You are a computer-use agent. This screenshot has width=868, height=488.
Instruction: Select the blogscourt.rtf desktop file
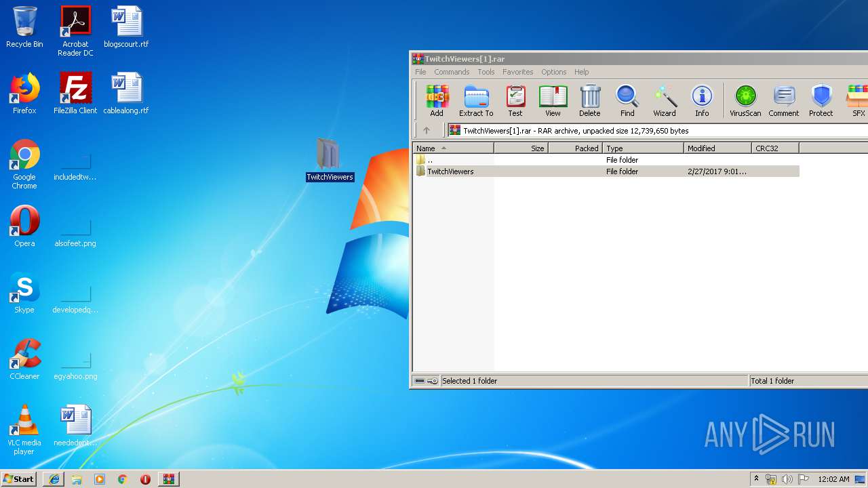126,27
